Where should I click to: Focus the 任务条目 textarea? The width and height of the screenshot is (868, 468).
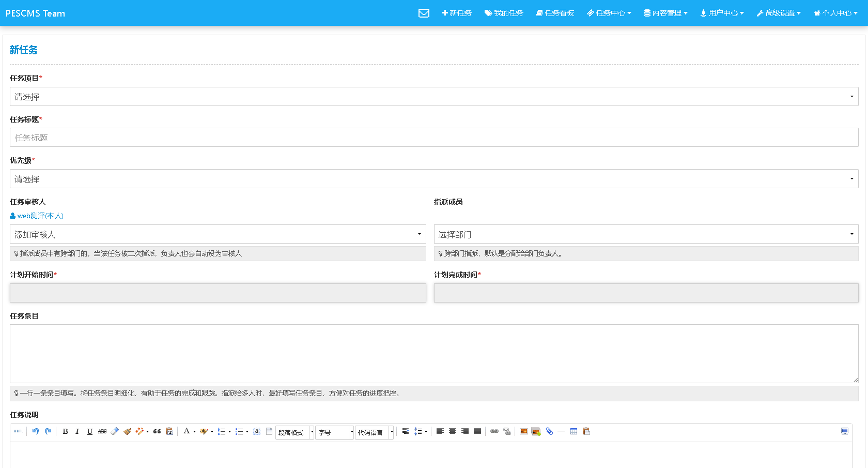click(x=434, y=354)
